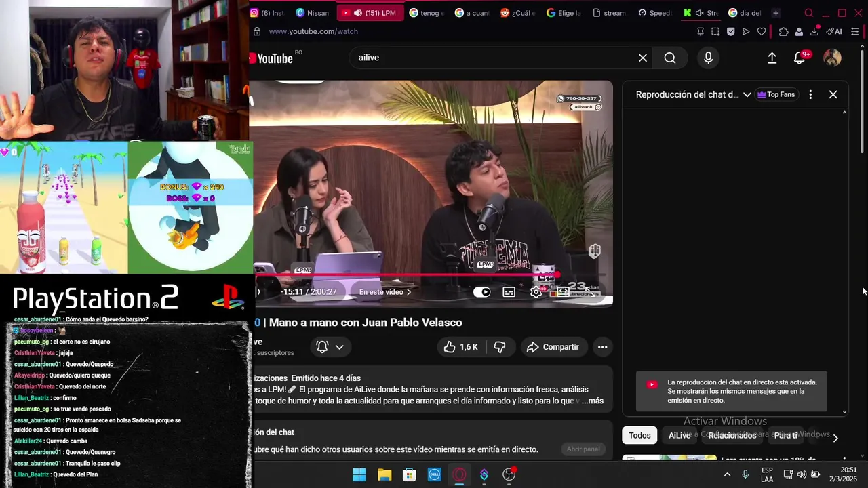This screenshot has width=868, height=488.
Task: Click the magnifier search button
Action: click(670, 58)
